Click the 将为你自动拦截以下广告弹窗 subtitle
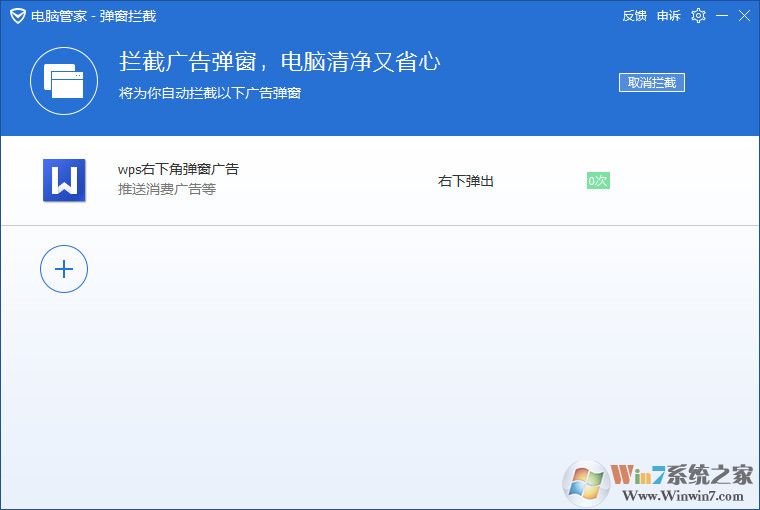 coord(210,93)
